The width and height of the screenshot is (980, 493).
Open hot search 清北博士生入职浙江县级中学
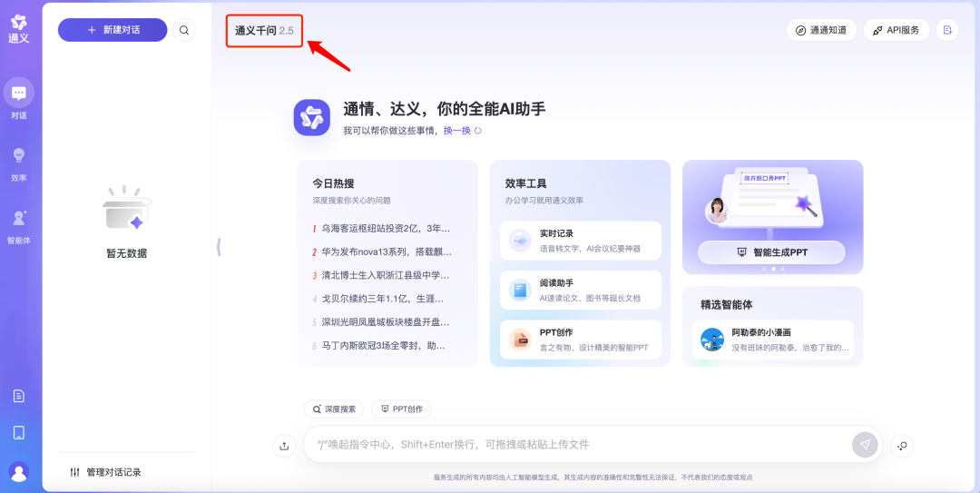[x=381, y=275]
